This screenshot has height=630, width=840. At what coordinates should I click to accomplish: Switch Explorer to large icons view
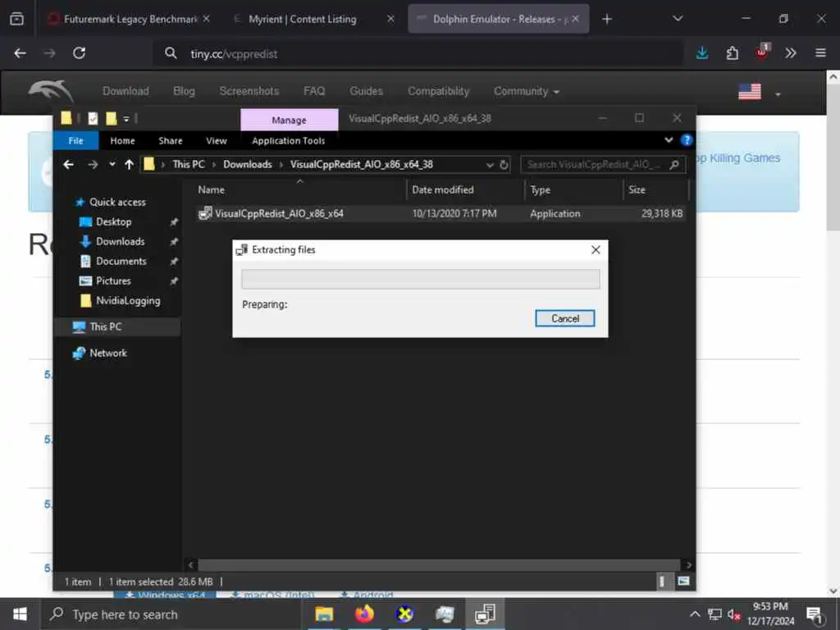coord(683,582)
